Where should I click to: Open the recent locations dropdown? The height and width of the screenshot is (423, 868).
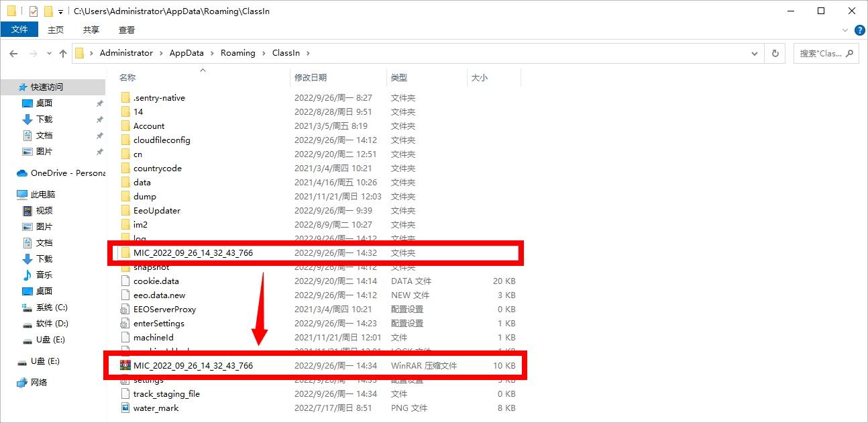(49, 54)
